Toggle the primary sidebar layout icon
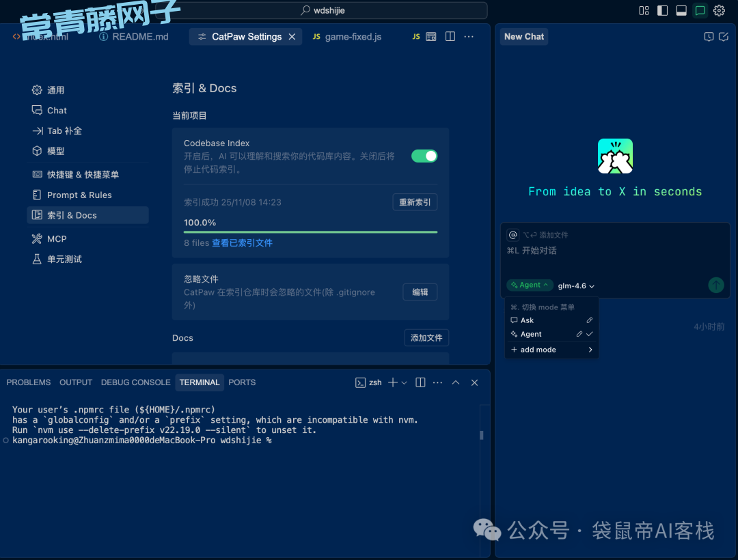 pos(662,10)
